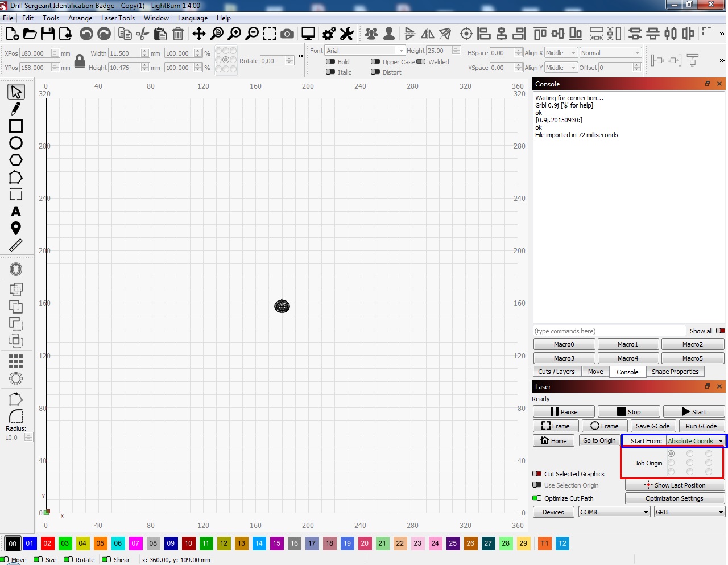Open the Normal text mode dropdown
The image size is (728, 565).
(x=610, y=53)
